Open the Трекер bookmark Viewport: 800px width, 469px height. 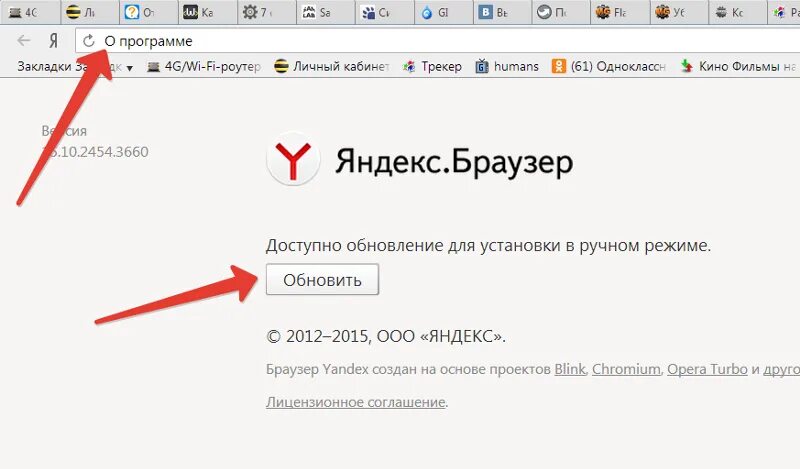point(432,66)
